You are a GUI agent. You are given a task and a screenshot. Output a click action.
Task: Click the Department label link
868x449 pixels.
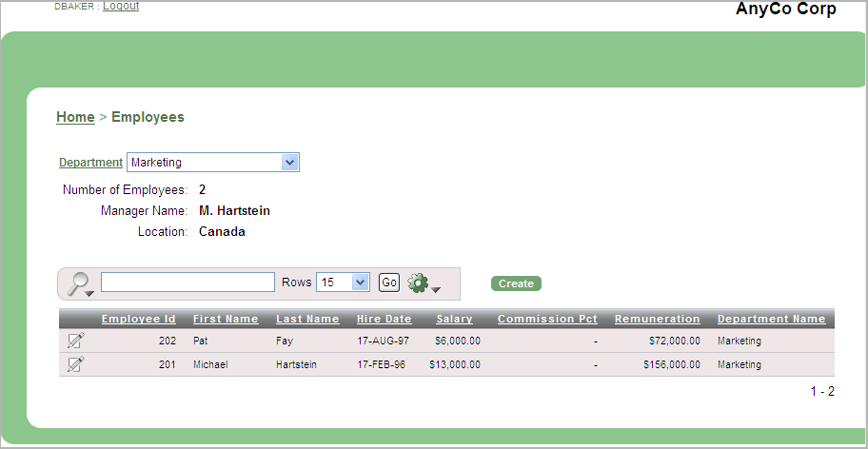(90, 163)
